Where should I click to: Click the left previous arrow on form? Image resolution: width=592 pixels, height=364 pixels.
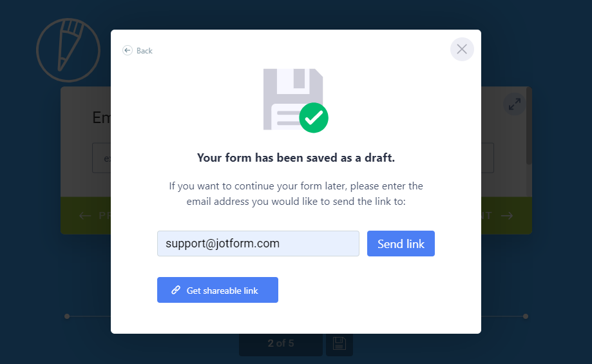click(85, 216)
